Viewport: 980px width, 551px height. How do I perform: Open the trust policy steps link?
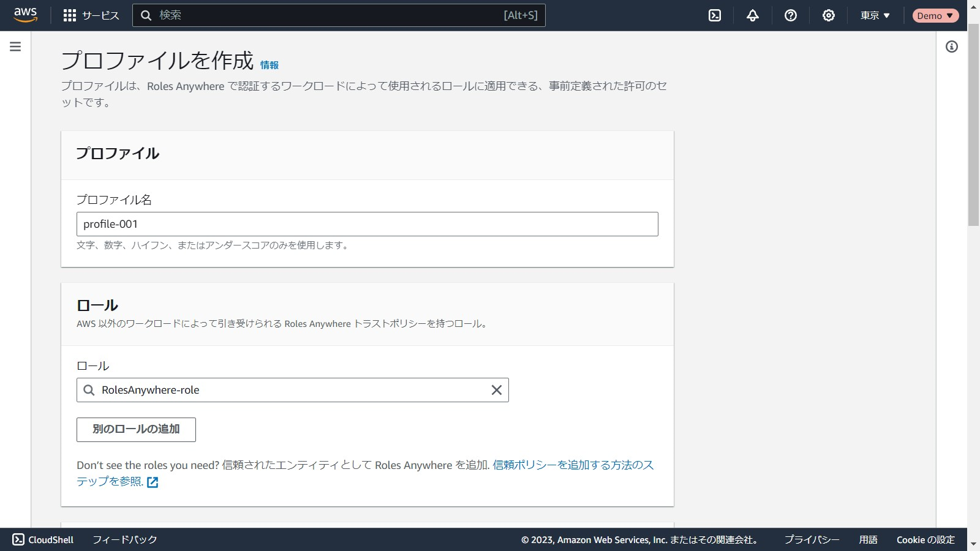click(573, 465)
